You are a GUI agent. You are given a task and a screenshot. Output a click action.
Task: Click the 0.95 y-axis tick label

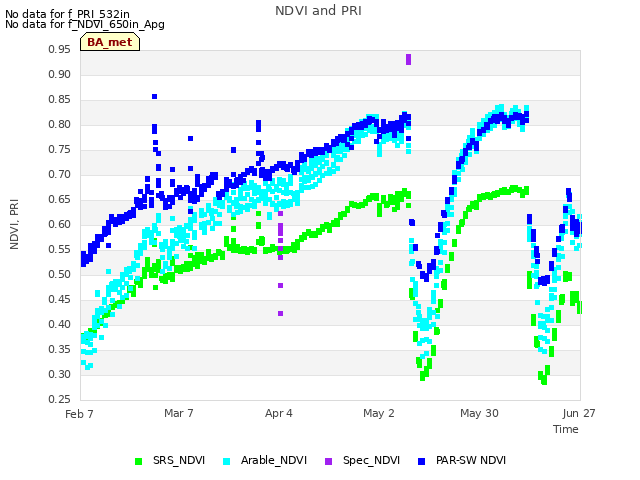coord(60,49)
